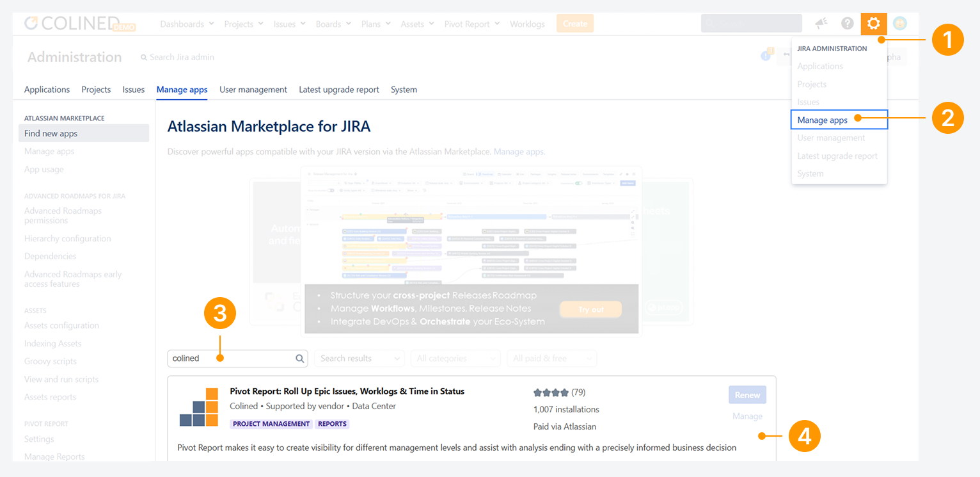This screenshot has width=980, height=477.
Task: Open App usage in the sidebar
Action: point(44,169)
